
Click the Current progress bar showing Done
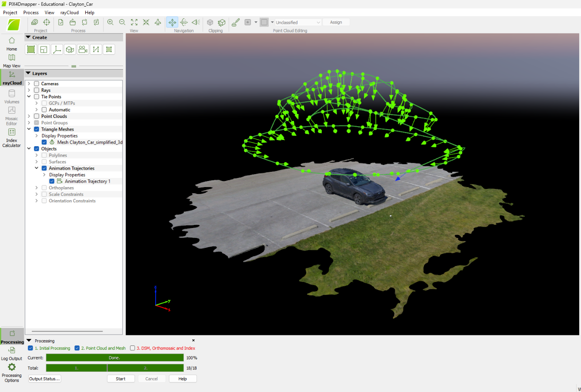pos(115,358)
